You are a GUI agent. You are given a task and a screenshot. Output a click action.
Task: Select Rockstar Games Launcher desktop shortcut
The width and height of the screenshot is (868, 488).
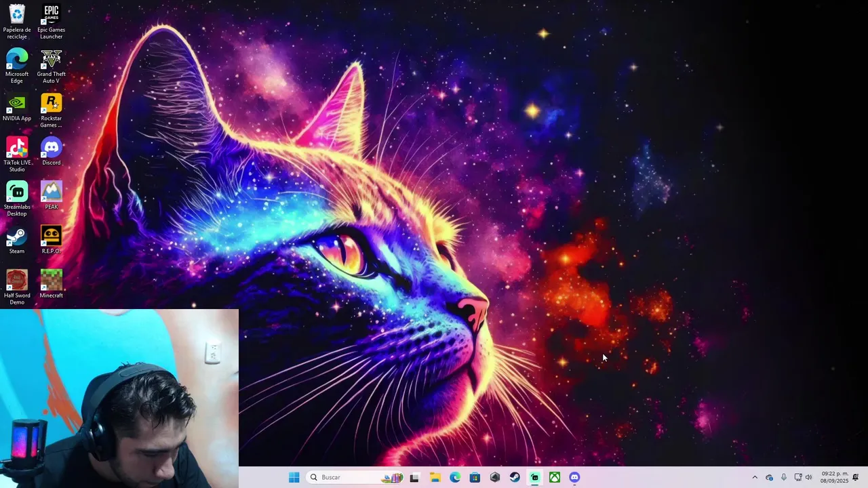(52, 110)
